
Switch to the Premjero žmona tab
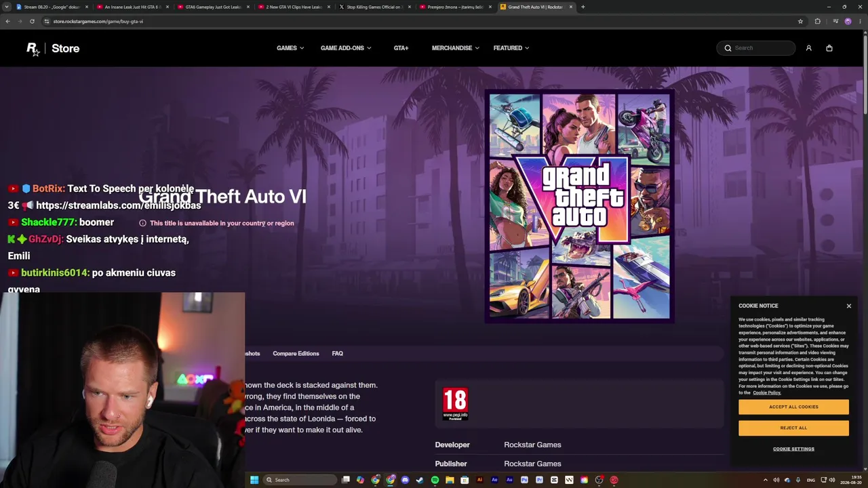454,7
